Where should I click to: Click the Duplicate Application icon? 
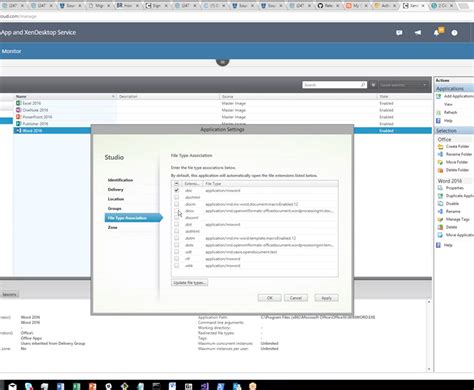pos(440,196)
